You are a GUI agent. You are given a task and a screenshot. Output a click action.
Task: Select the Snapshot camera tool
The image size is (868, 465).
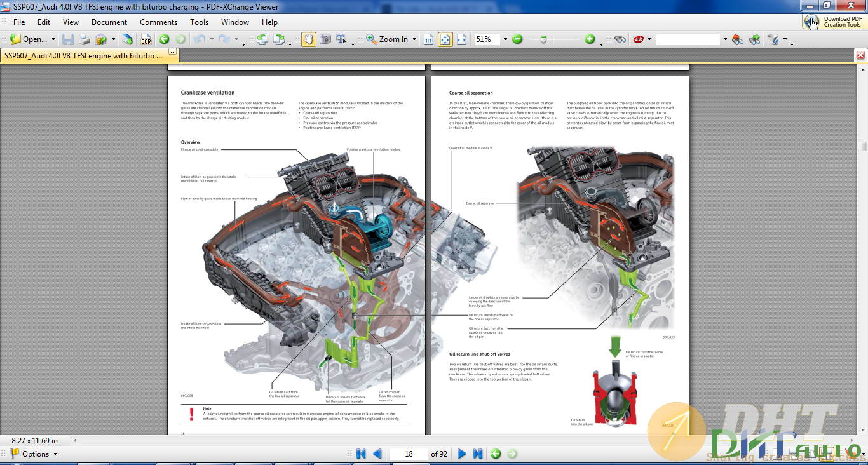[x=325, y=39]
